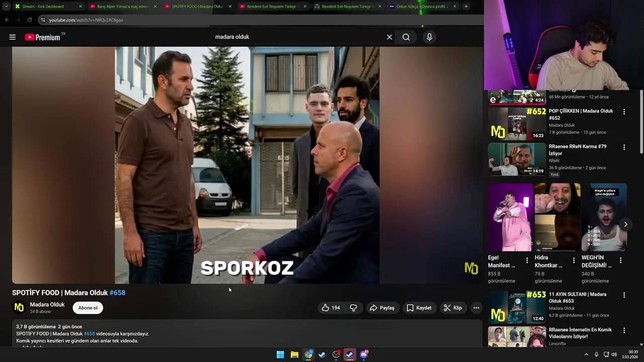The height and width of the screenshot is (362, 644).
Task: Open Chrome from the taskbar
Action: click(308, 354)
